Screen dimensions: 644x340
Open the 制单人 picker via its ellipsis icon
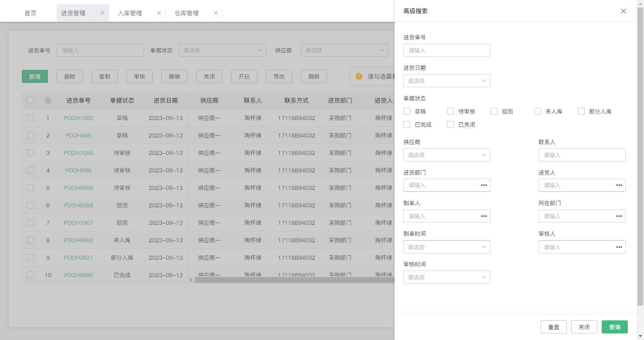484,216
